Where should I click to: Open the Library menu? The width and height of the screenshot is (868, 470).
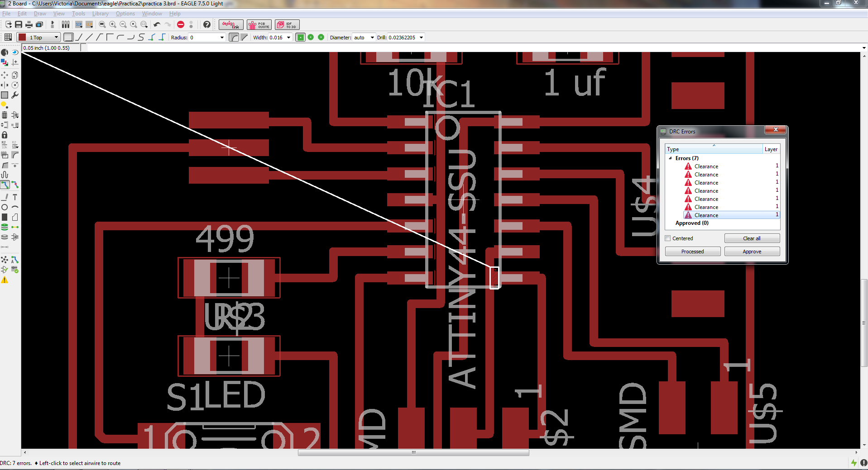pos(100,14)
